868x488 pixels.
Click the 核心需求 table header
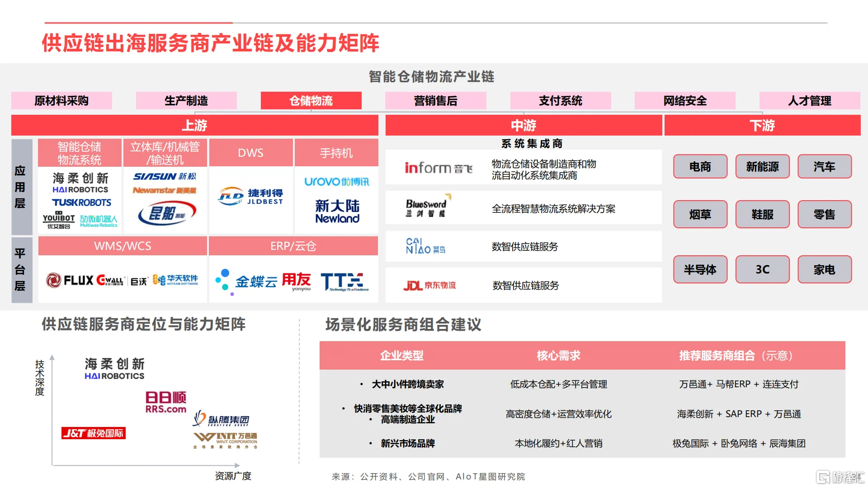tap(558, 356)
